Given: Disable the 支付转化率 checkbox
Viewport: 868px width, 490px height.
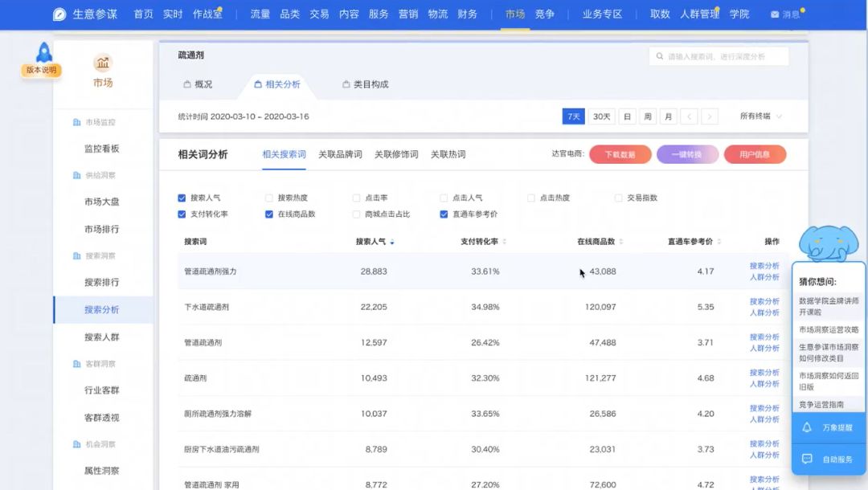Looking at the screenshot, I should [181, 214].
